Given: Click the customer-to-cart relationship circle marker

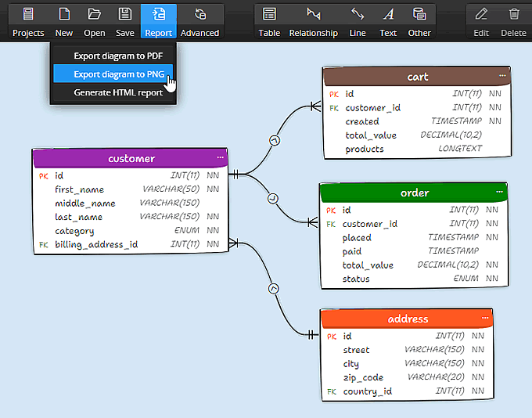Looking at the screenshot, I should [x=275, y=140].
